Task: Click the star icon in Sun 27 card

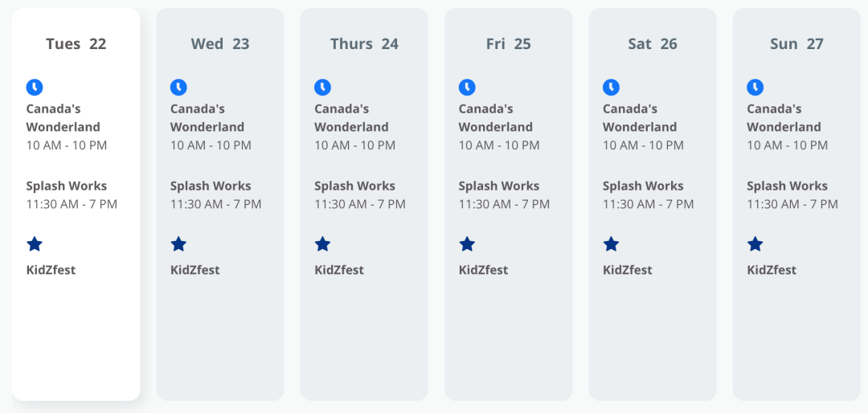Action: coord(755,243)
